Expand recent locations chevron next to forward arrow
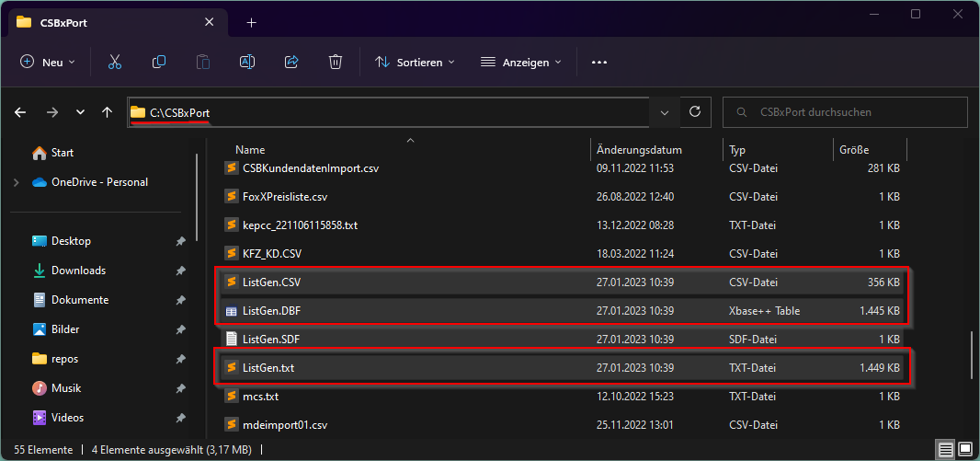Screen dimensions: 980x461 coord(80,112)
